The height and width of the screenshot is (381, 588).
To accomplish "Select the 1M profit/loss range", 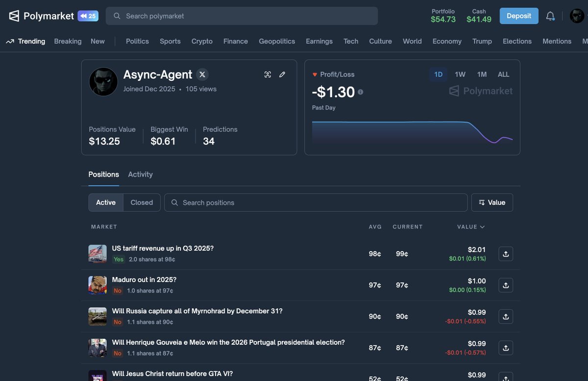I will tap(482, 75).
